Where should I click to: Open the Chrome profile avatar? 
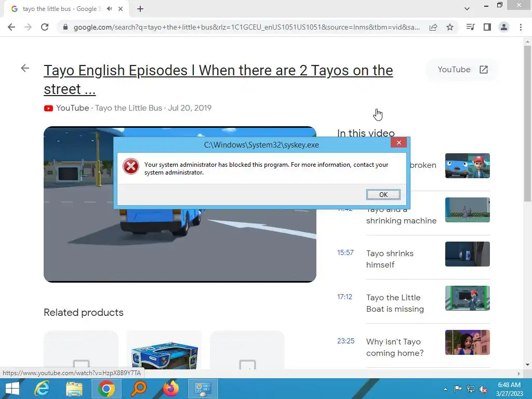pyautogui.click(x=504, y=27)
